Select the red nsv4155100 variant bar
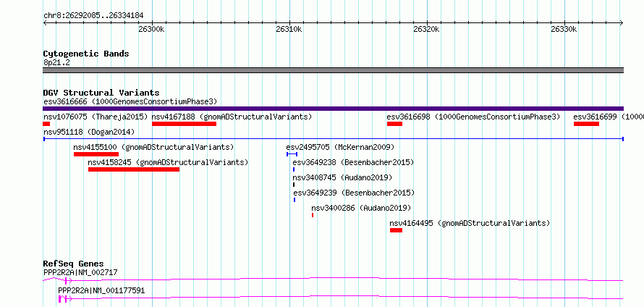644x307 pixels. [x=96, y=154]
